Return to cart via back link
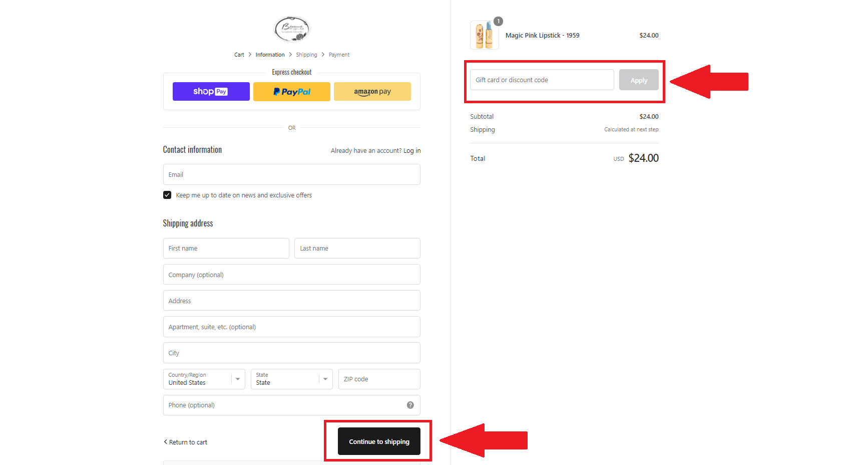Image resolution: width=868 pixels, height=465 pixels. coord(186,442)
